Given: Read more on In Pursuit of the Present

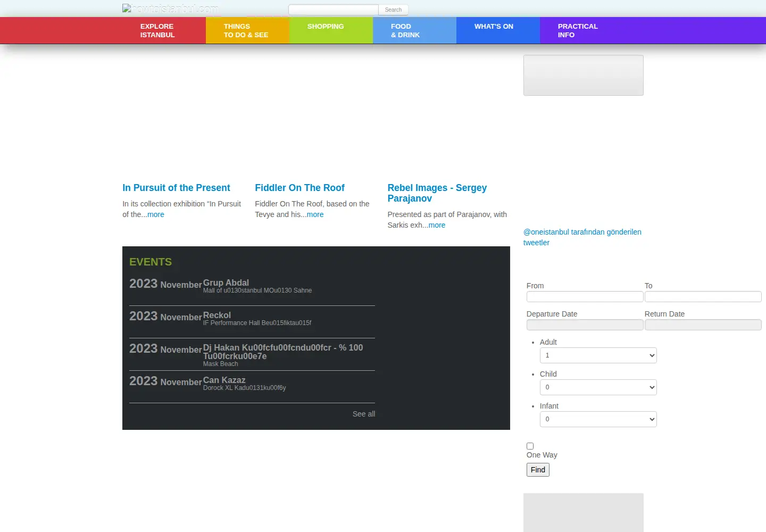Looking at the screenshot, I should pyautogui.click(x=156, y=214).
